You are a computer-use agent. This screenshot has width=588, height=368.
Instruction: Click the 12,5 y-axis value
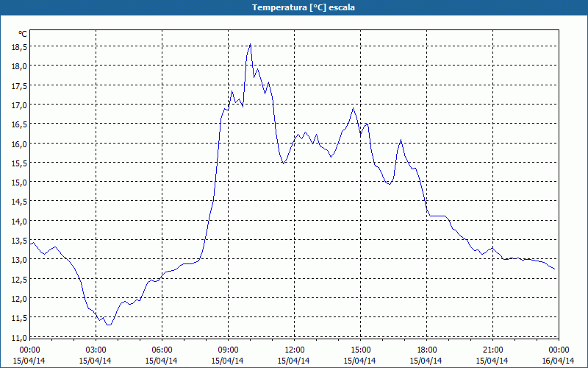point(18,280)
